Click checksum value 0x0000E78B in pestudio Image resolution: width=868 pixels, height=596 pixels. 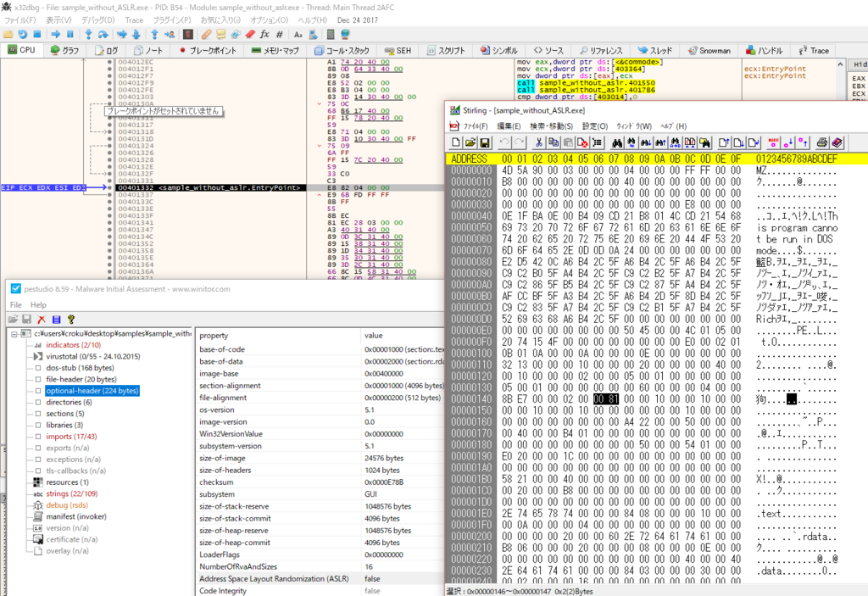[384, 482]
